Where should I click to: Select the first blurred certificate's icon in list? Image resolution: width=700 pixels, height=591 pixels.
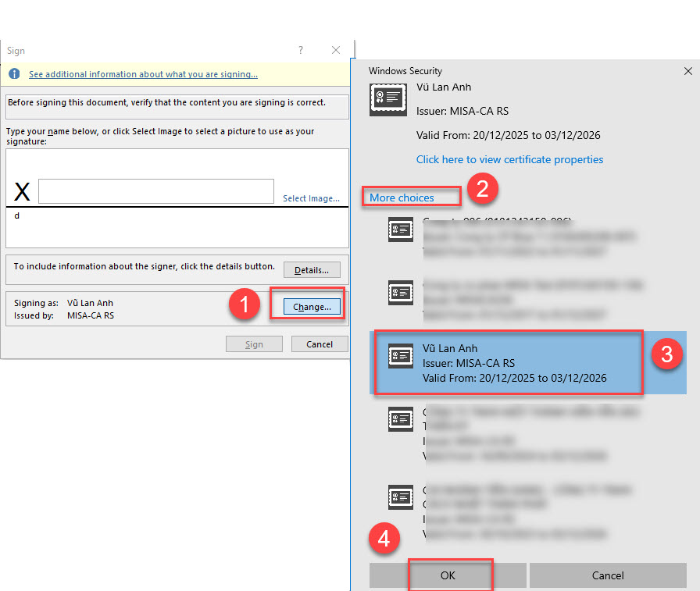pos(400,230)
